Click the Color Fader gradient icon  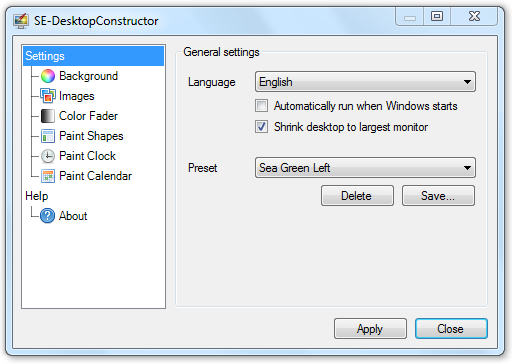(48, 116)
